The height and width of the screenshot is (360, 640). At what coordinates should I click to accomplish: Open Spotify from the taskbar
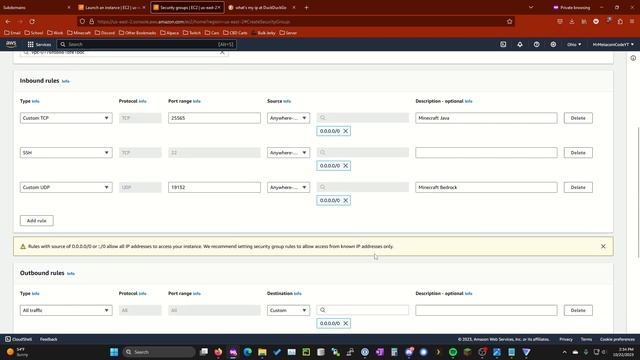coord(453,352)
